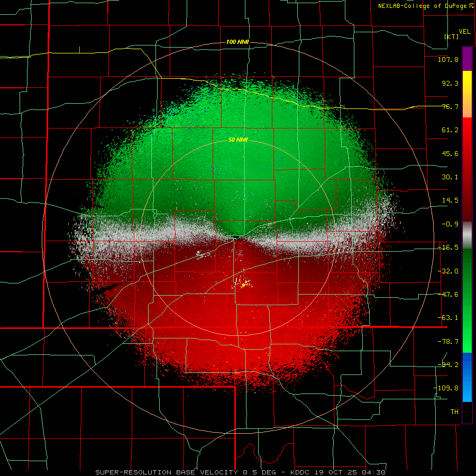Select the -32.0 value on velocity scale
This screenshot has height=476, width=476.
tap(448, 271)
